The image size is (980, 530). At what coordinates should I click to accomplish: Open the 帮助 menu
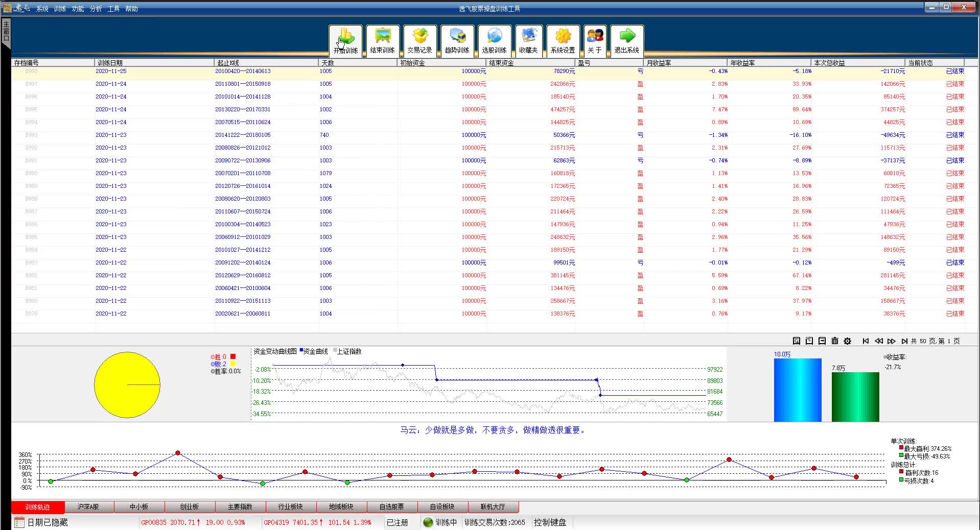click(x=131, y=9)
